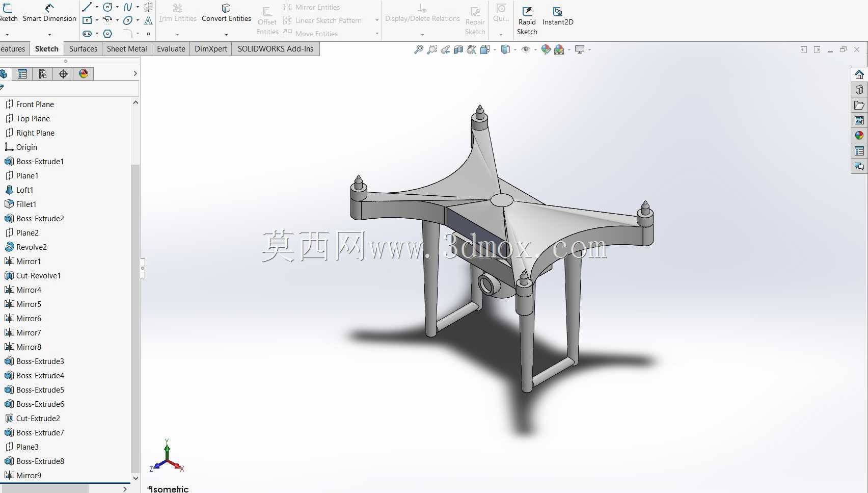Open View Palette in task pane
Viewport: 868px width, 493px height.
pos(859,120)
